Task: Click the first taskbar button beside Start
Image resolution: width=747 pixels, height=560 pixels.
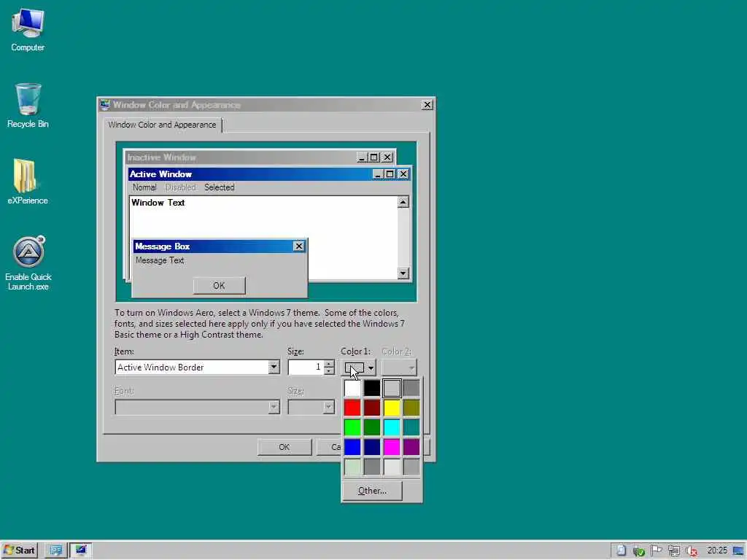Action: (56, 551)
